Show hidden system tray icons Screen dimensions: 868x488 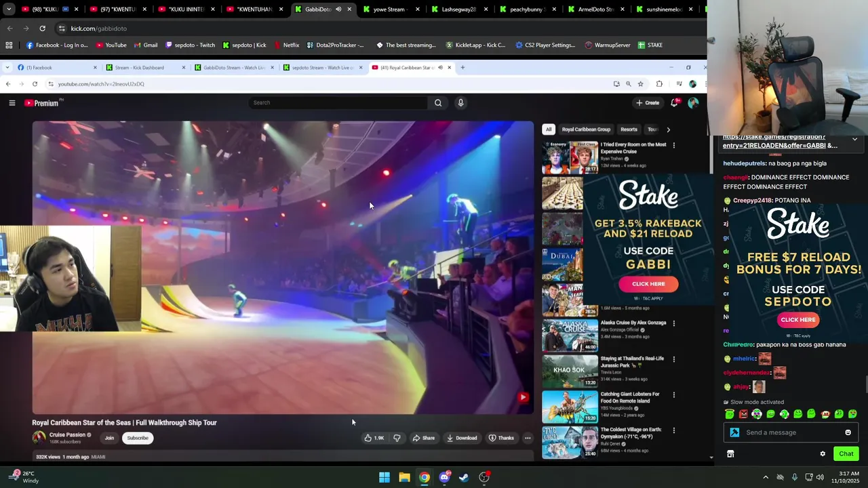point(766,477)
